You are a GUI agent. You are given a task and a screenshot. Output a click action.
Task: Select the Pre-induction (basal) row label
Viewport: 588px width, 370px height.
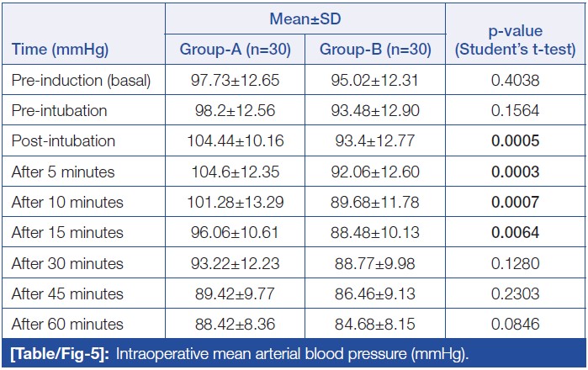(81, 81)
